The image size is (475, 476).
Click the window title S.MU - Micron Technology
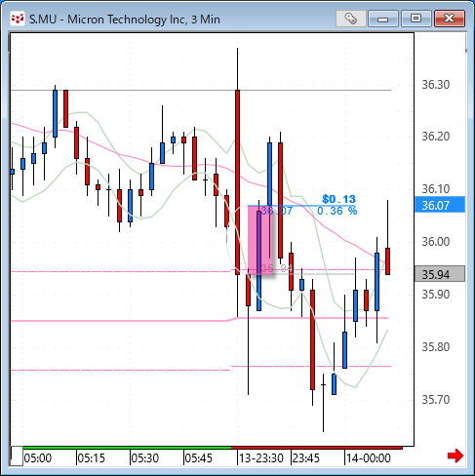pyautogui.click(x=125, y=20)
